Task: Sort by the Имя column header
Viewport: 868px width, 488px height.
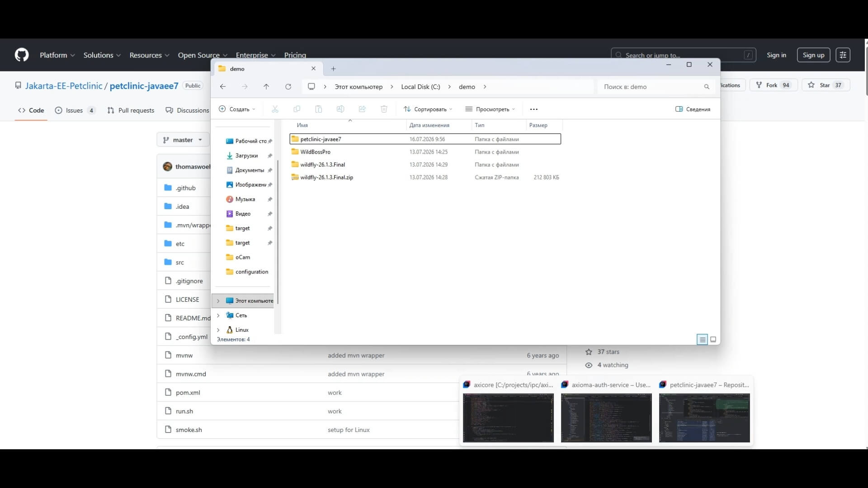Action: click(302, 125)
